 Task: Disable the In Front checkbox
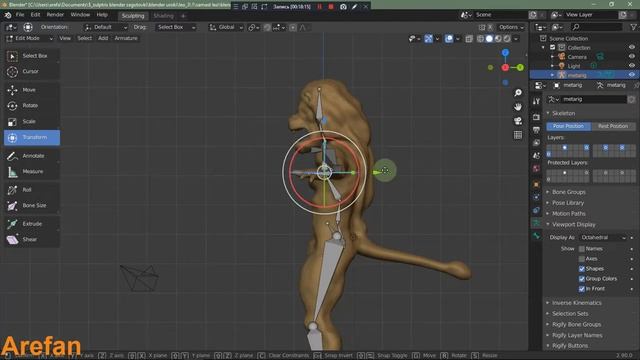click(582, 289)
